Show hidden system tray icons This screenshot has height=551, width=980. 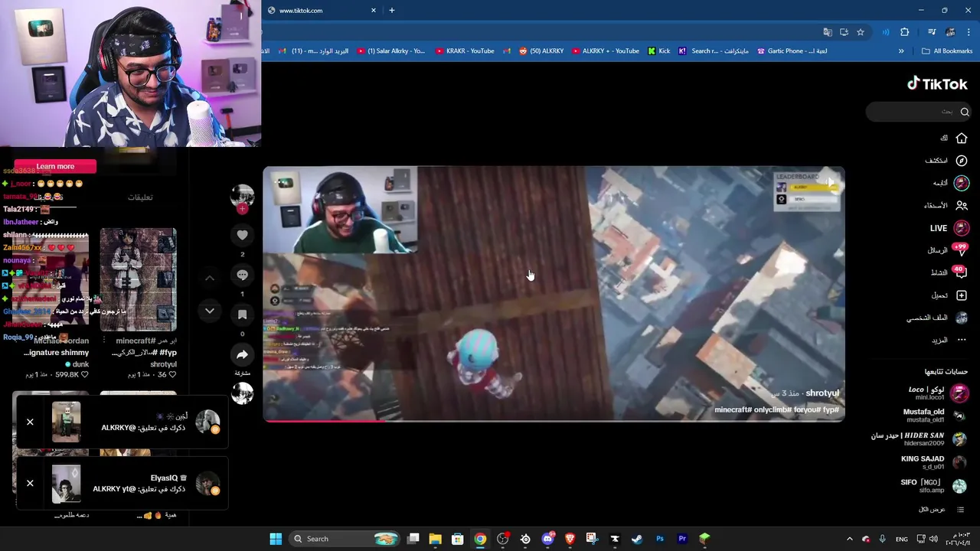pos(849,539)
